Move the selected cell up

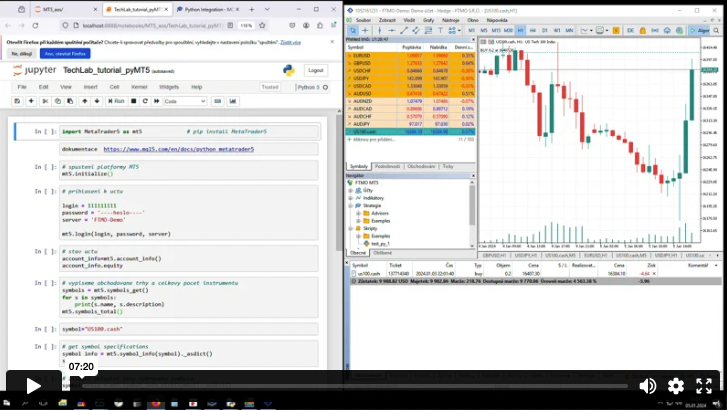(x=84, y=101)
